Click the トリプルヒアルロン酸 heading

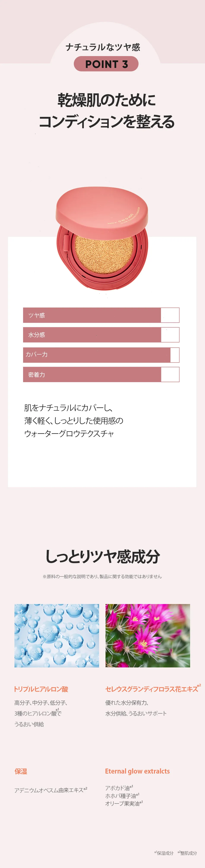click(41, 689)
